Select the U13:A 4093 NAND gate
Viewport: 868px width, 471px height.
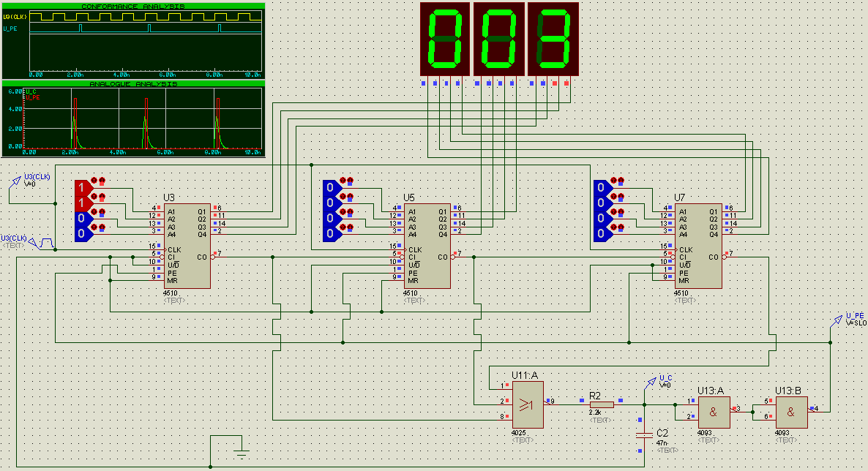(x=714, y=412)
